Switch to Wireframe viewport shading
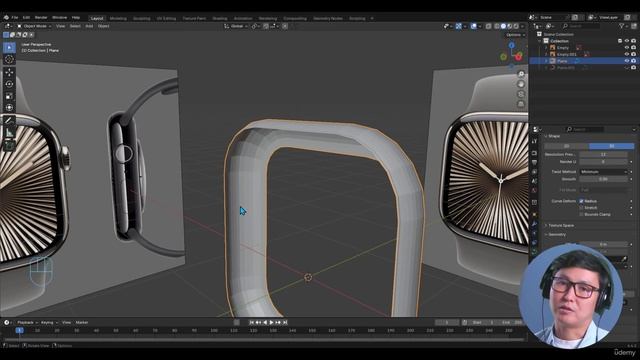Screen dimensions: 640x360 (x=497, y=26)
